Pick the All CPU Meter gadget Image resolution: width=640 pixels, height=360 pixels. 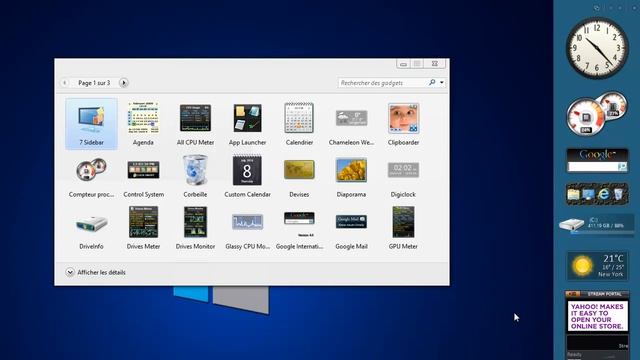tap(195, 124)
